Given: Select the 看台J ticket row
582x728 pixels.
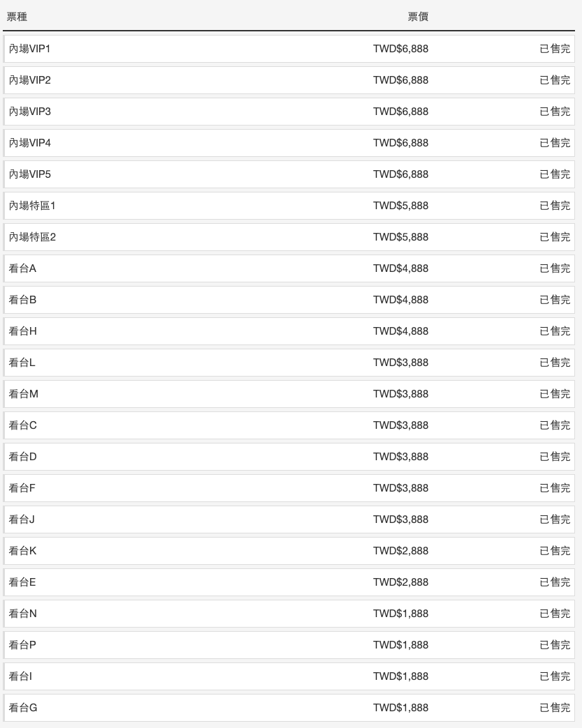Looking at the screenshot, I should point(289,520).
